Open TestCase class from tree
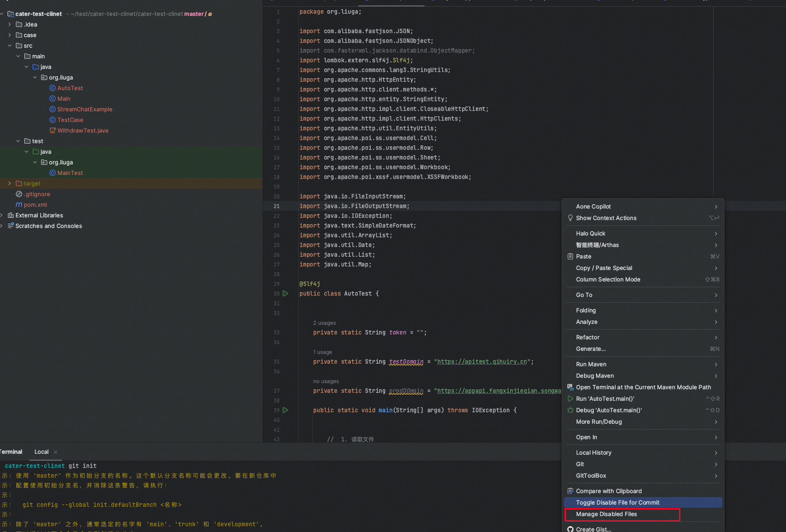This screenshot has height=532, width=786. 70,120
